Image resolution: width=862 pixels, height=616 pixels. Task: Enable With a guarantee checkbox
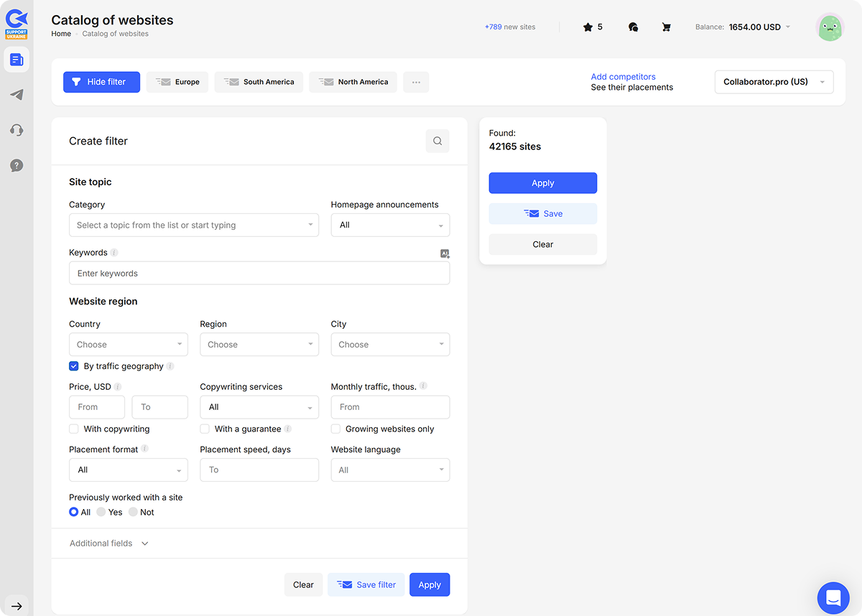click(205, 429)
